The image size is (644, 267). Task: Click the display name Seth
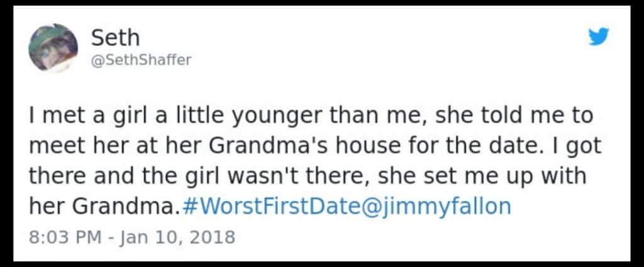pos(115,38)
